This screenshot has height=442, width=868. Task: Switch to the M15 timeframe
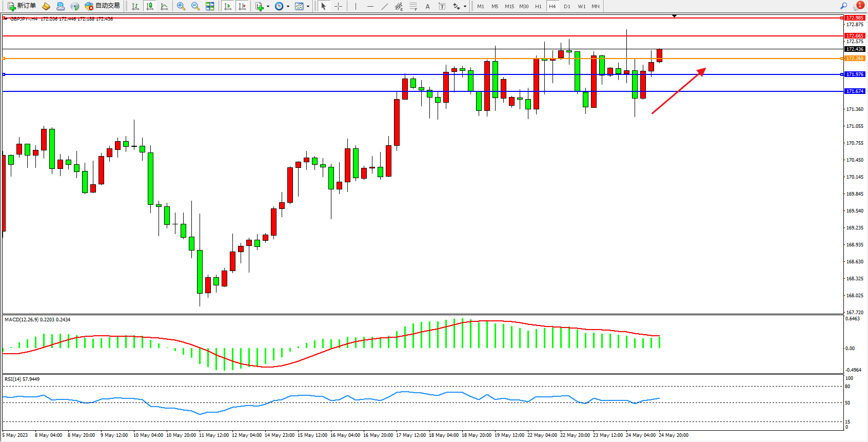coord(509,6)
